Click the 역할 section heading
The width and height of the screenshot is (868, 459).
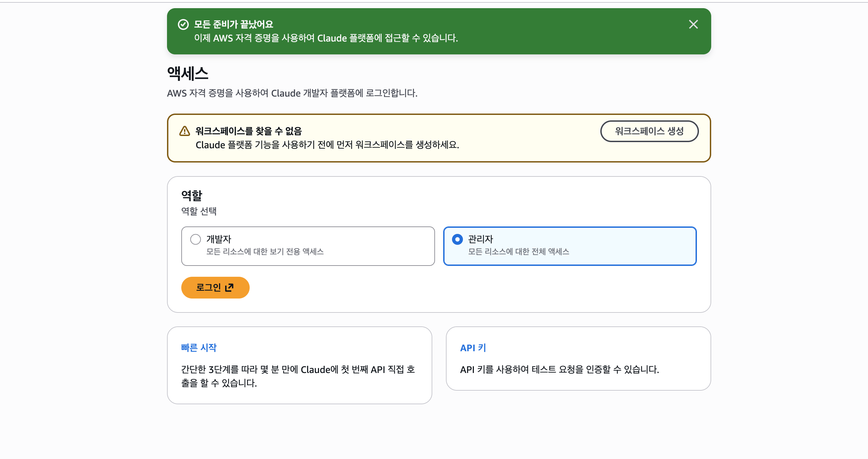click(192, 195)
